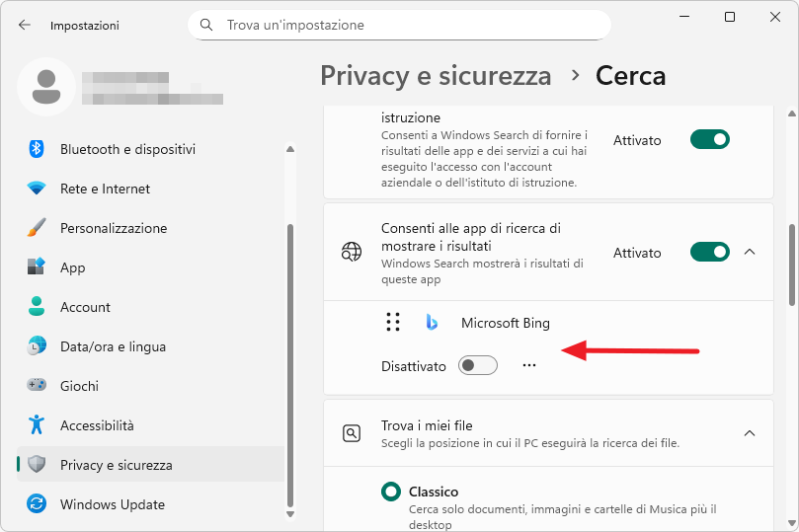Collapse the Trova i miei file section

pos(749,433)
